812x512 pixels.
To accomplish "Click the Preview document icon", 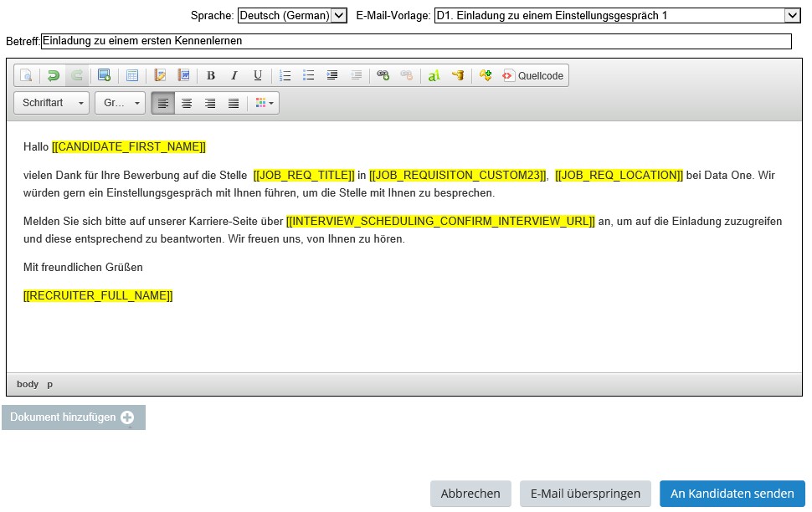I will [x=27, y=76].
